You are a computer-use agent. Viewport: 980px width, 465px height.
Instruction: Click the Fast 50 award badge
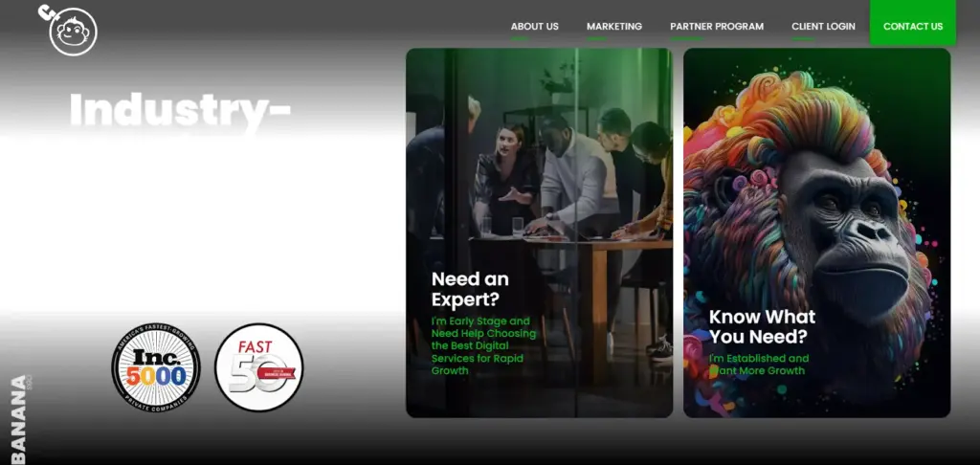point(258,367)
